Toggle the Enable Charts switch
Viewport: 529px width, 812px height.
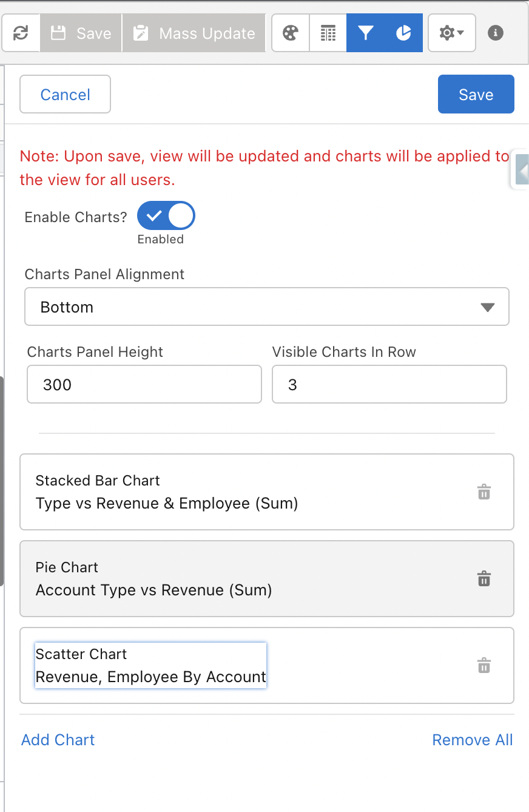[166, 216]
